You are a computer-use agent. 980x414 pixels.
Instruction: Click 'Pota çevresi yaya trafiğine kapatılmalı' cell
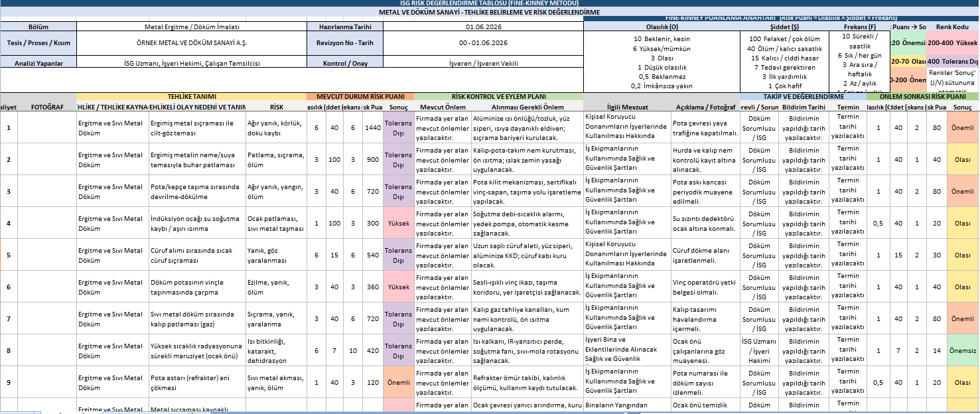coord(705,127)
